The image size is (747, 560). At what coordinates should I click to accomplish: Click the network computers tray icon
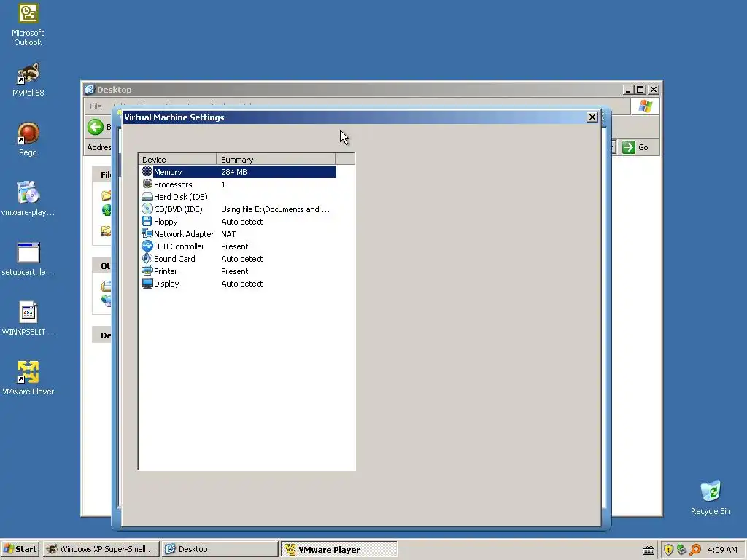(682, 550)
